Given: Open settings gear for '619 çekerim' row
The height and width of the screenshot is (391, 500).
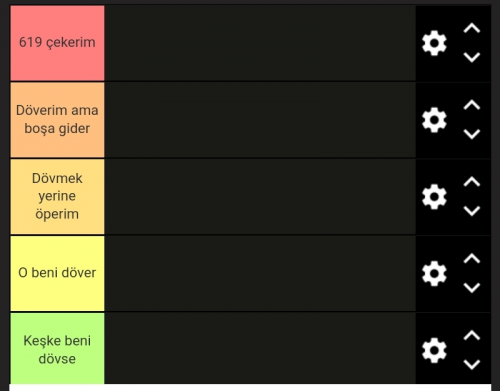Looking at the screenshot, I should click(x=434, y=43).
